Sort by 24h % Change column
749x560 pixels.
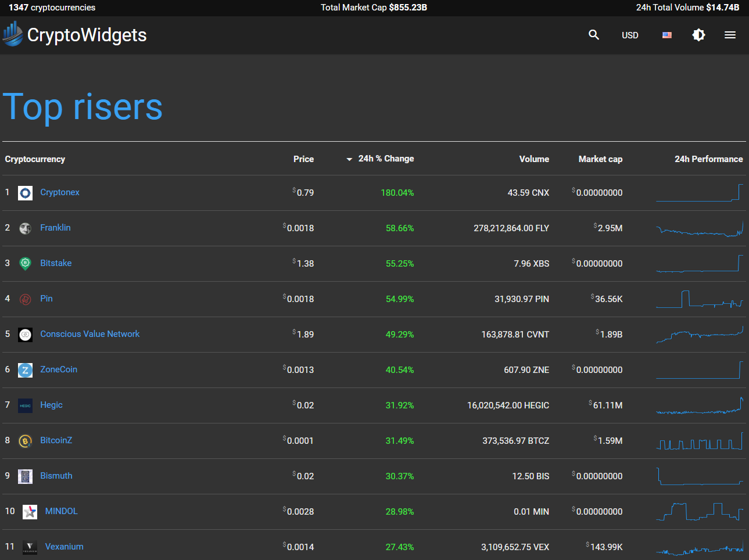pos(385,159)
